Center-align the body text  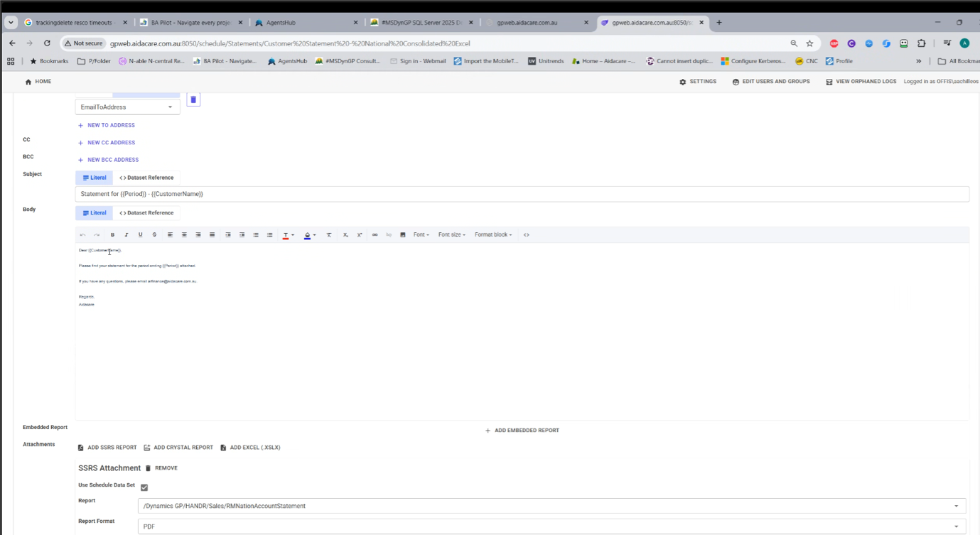point(184,234)
